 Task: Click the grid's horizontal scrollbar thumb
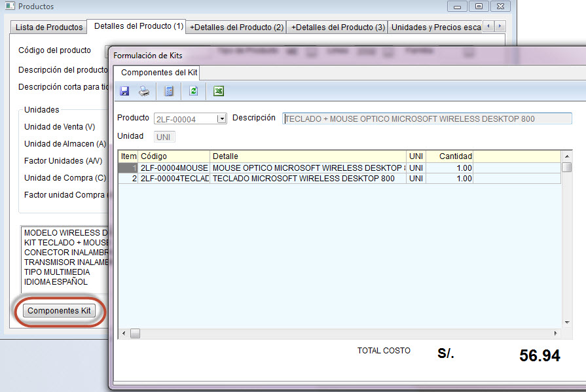(135, 334)
